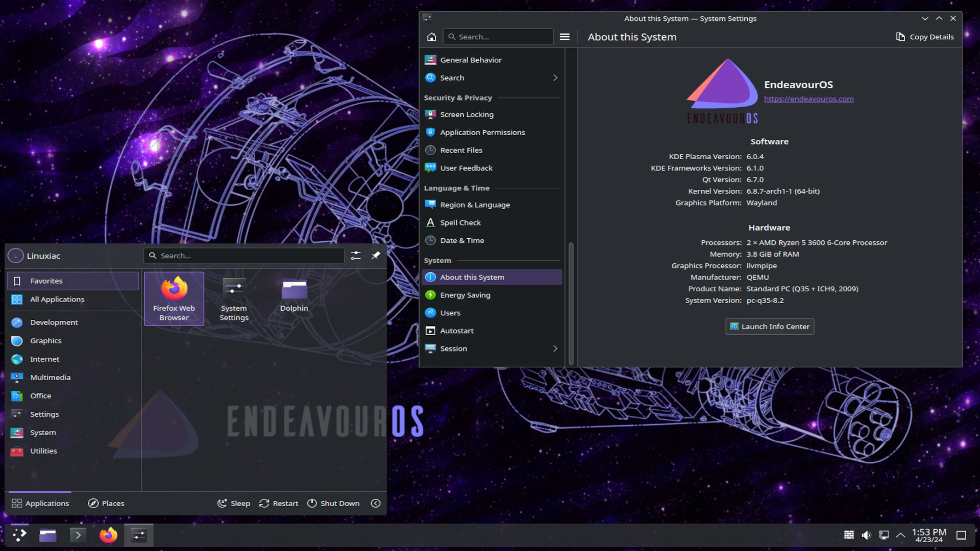Image resolution: width=980 pixels, height=551 pixels.
Task: Open the Autostart settings page
Action: (x=457, y=331)
